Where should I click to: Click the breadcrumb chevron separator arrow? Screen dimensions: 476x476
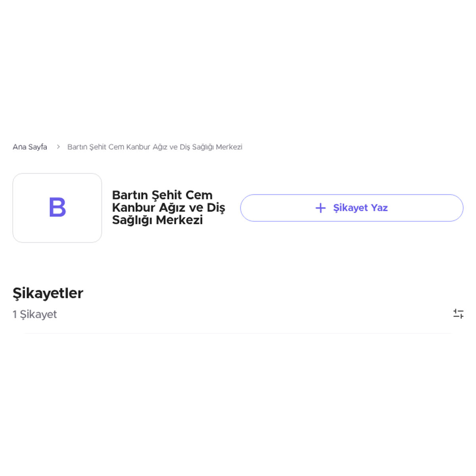click(58, 147)
